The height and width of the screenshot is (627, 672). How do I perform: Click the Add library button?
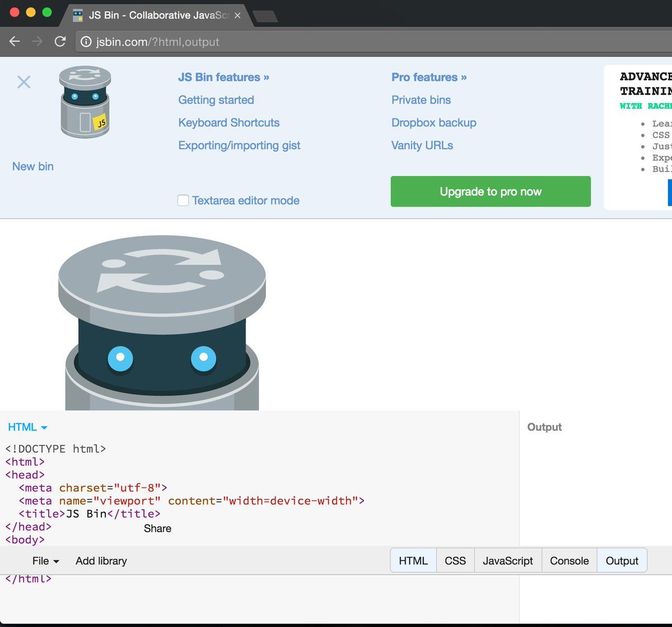tap(101, 561)
